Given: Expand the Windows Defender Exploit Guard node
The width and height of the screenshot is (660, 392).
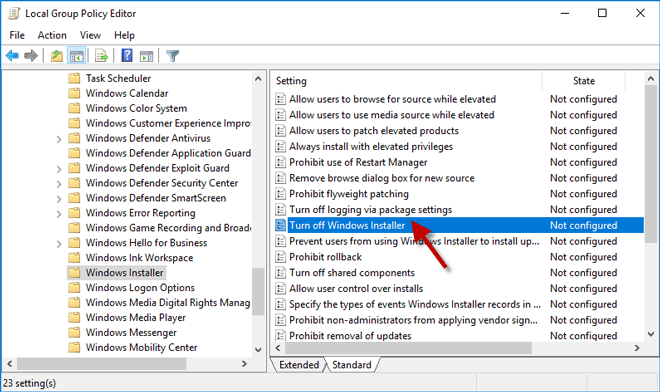Looking at the screenshot, I should (x=59, y=169).
